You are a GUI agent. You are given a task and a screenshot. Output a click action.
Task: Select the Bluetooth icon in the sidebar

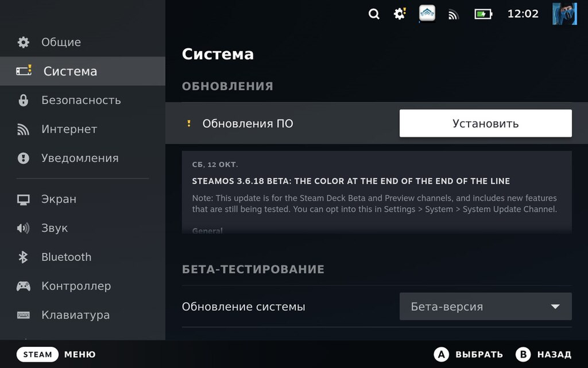point(23,257)
